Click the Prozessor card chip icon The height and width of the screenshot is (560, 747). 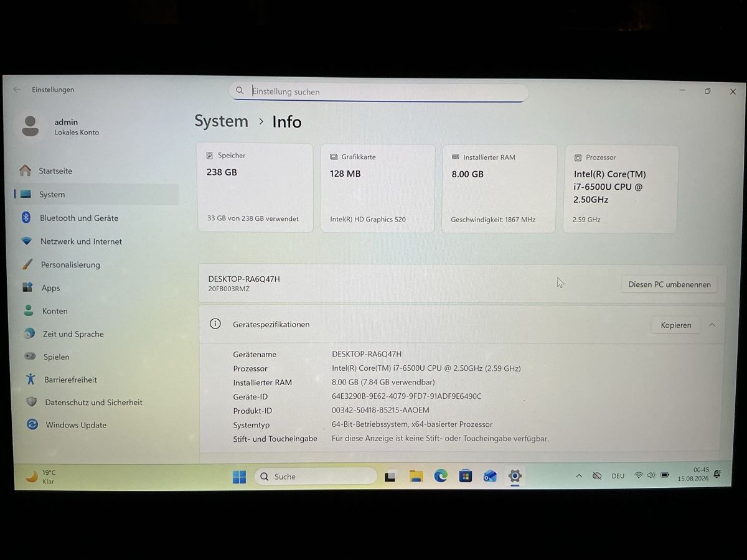(578, 158)
